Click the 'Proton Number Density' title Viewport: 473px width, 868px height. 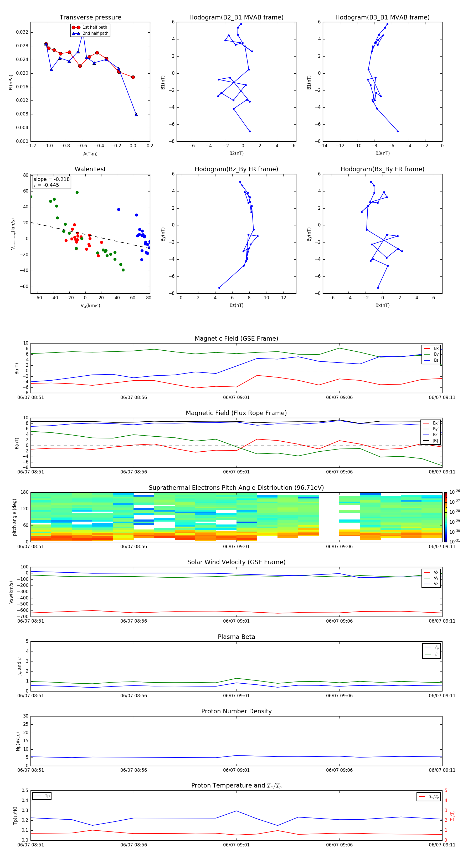click(x=236, y=712)
